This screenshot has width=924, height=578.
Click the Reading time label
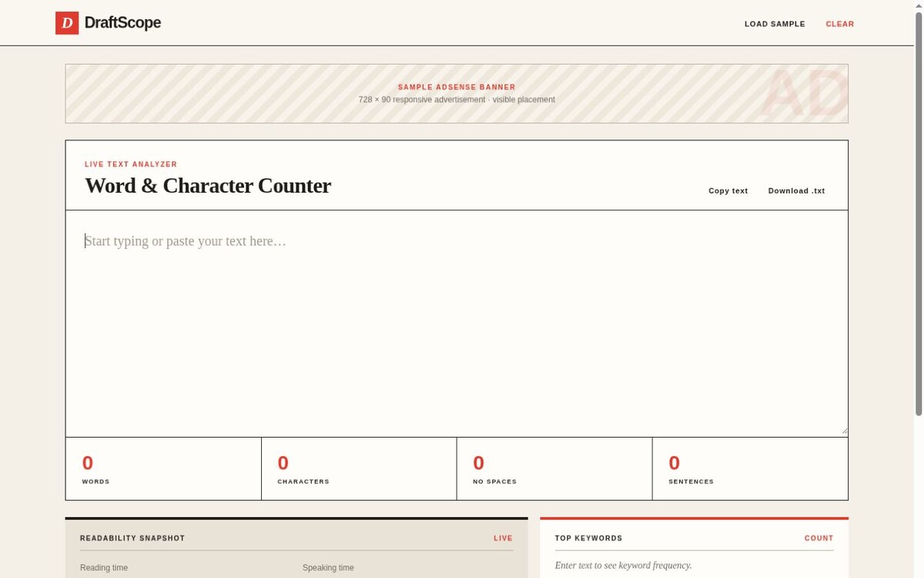point(104,568)
